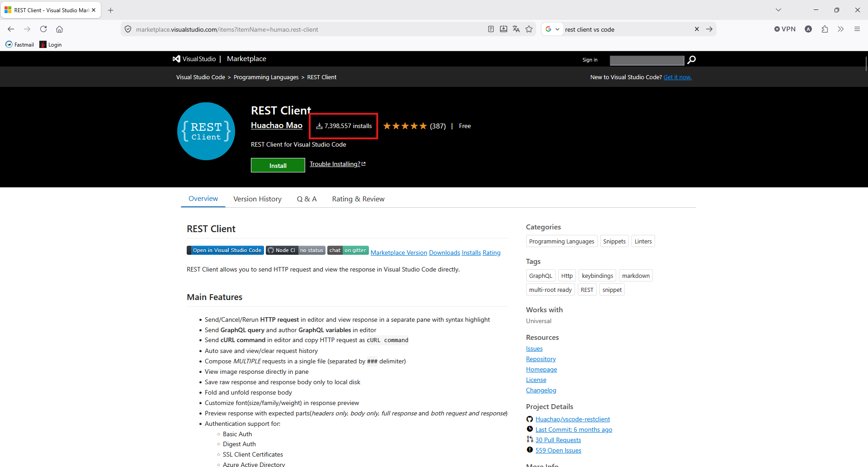Open the extensions puzzle icon

point(825,29)
